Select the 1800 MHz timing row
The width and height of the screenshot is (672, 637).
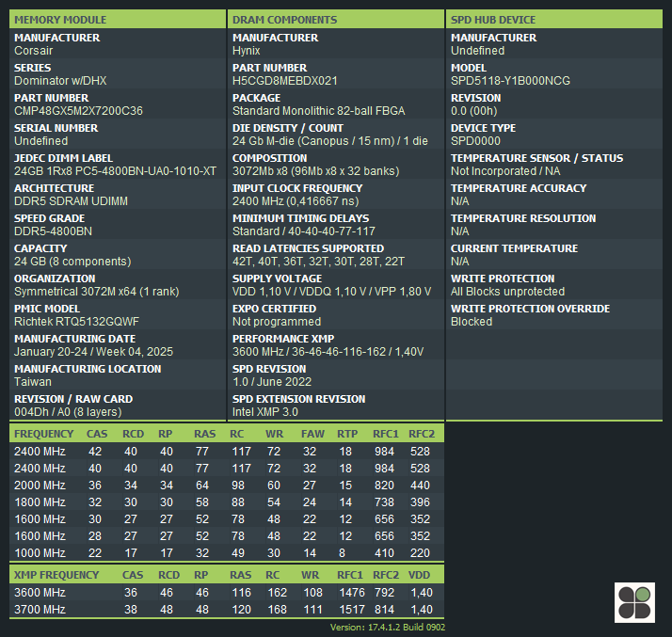coord(227,502)
